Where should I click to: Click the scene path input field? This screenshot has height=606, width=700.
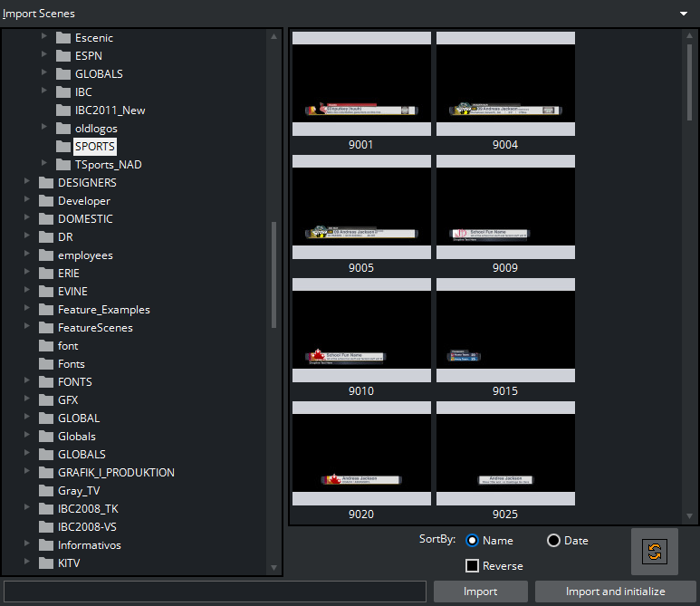coord(215,592)
